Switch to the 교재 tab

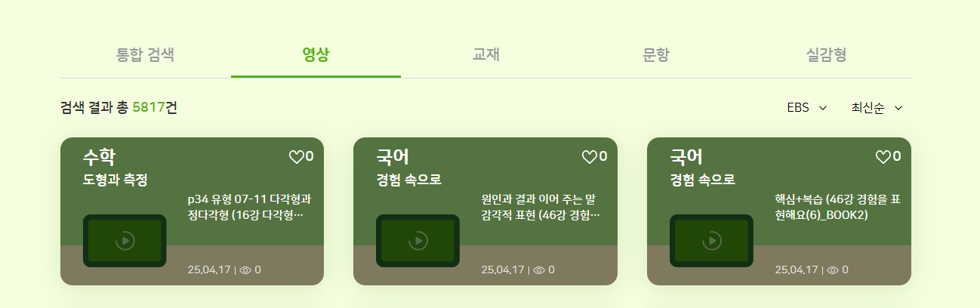click(486, 54)
